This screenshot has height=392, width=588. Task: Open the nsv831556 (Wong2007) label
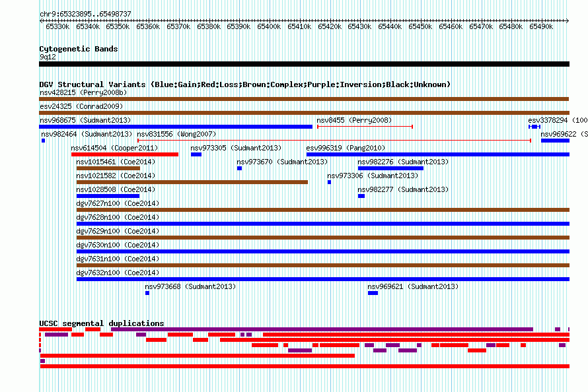pyautogui.click(x=176, y=134)
